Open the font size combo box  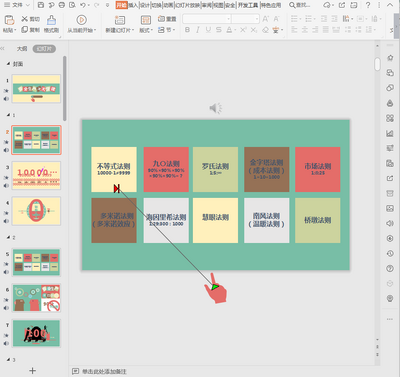point(246,19)
